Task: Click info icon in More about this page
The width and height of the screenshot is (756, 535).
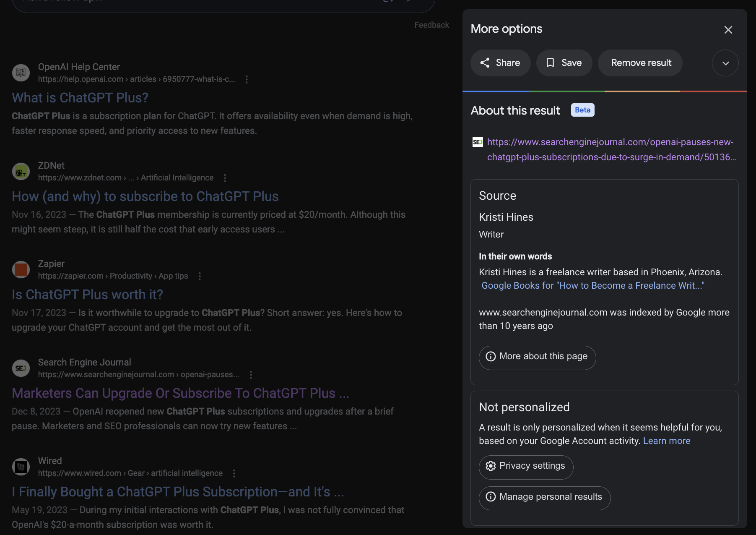Action: click(491, 356)
